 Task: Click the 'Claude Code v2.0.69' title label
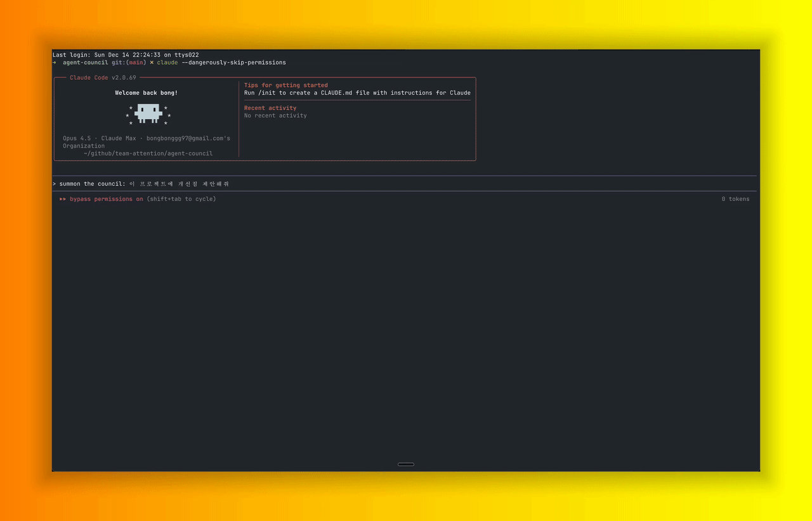pyautogui.click(x=103, y=77)
